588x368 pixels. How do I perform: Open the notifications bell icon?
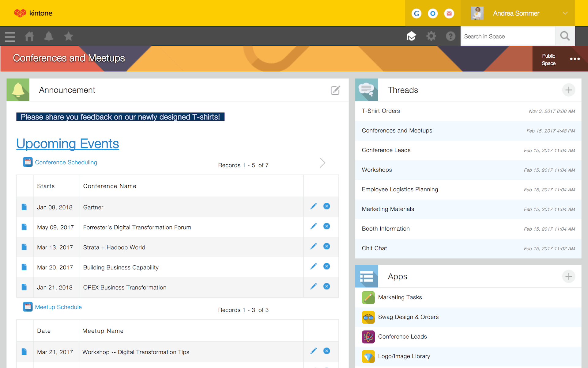49,36
